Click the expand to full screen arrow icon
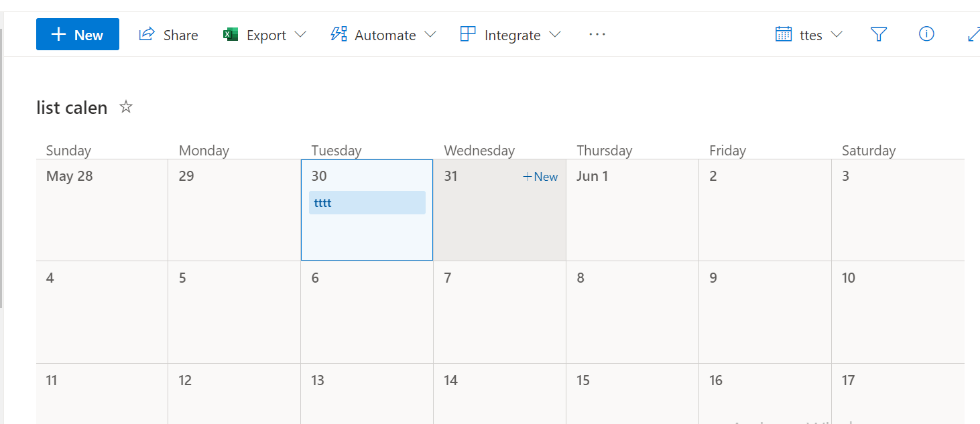Screen dimensions: 980x424 click(973, 35)
